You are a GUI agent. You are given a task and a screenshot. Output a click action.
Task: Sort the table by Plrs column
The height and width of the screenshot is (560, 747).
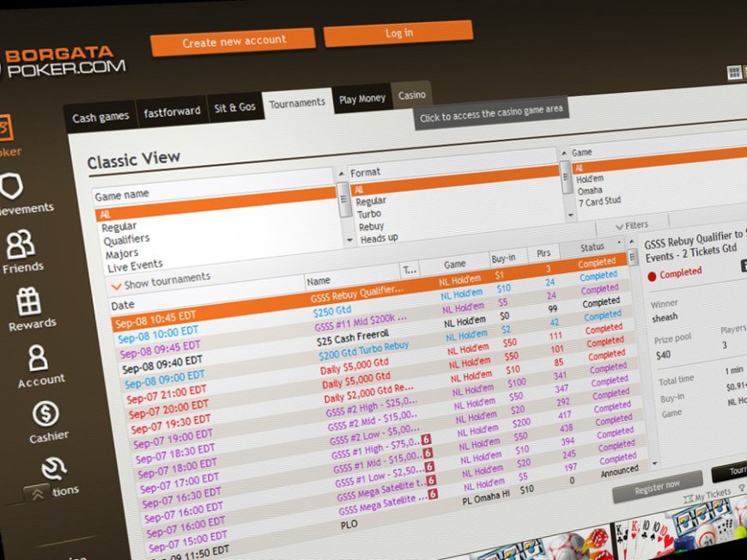[x=544, y=253]
